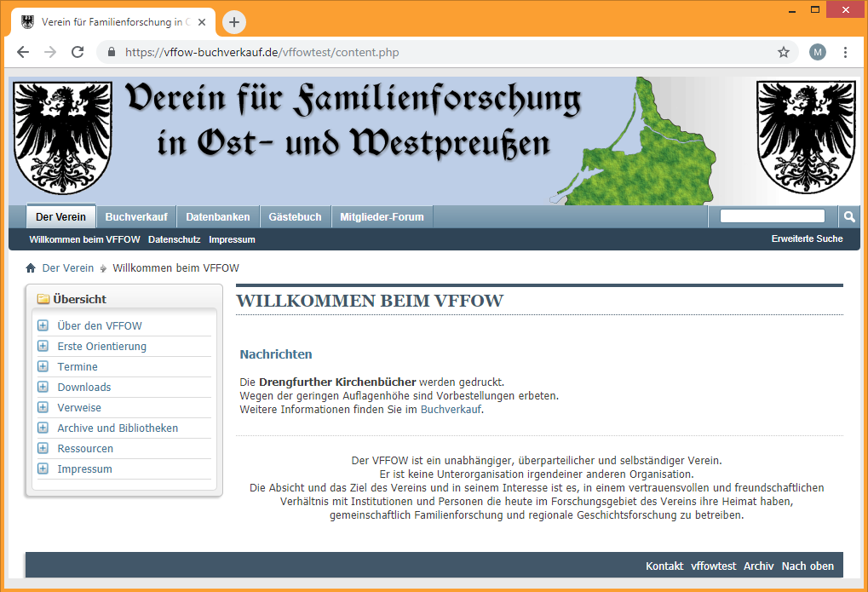Switch to the Buchverkauf tab
The width and height of the screenshot is (868, 592).
coord(136,216)
